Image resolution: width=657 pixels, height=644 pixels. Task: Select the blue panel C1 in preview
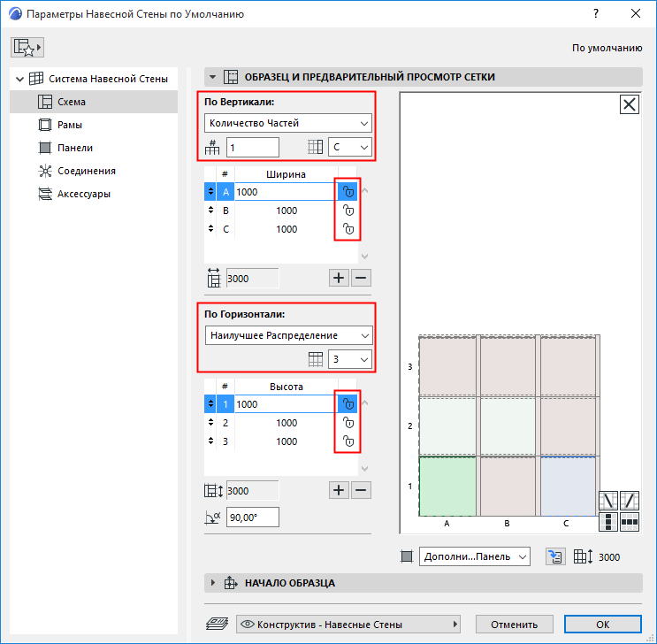[568, 487]
